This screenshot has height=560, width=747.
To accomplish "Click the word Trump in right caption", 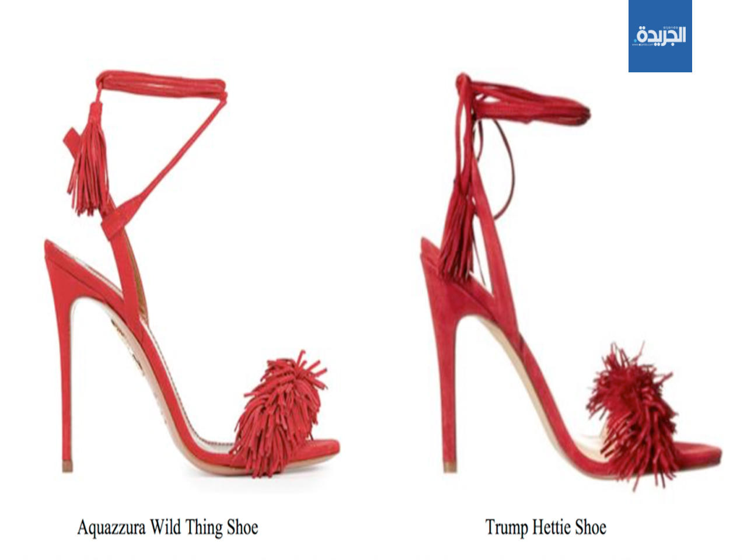I will click(507, 527).
